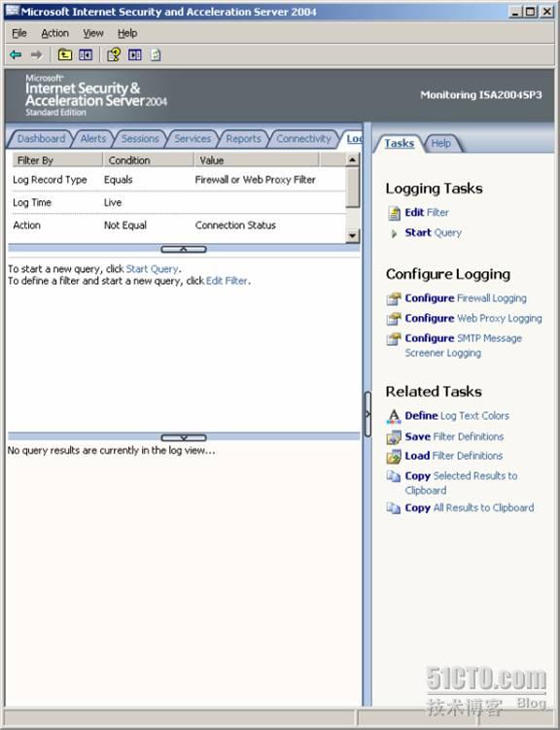Image resolution: width=560 pixels, height=730 pixels.
Task: Click the Configure Web Proxy Logging icon
Action: 394,319
